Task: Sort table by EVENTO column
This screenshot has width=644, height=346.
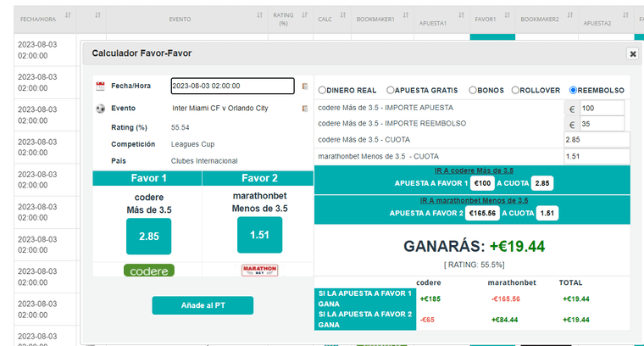Action: (259, 15)
